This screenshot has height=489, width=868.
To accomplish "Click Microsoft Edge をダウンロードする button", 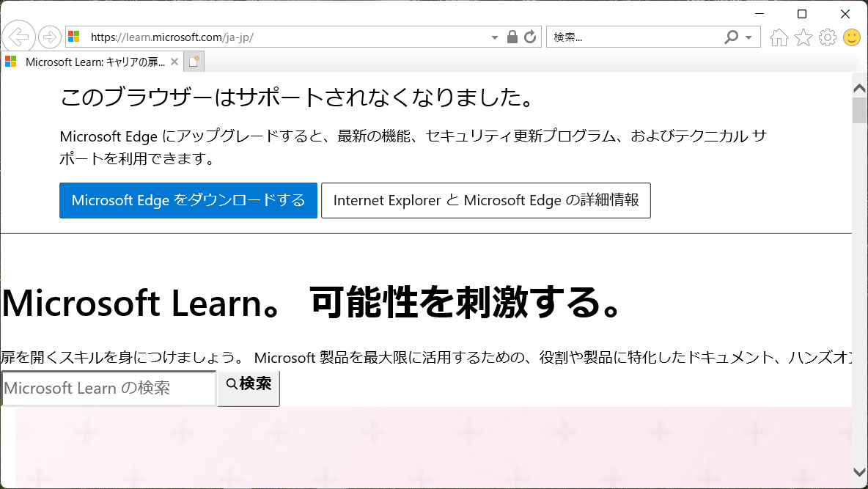I will (188, 200).
